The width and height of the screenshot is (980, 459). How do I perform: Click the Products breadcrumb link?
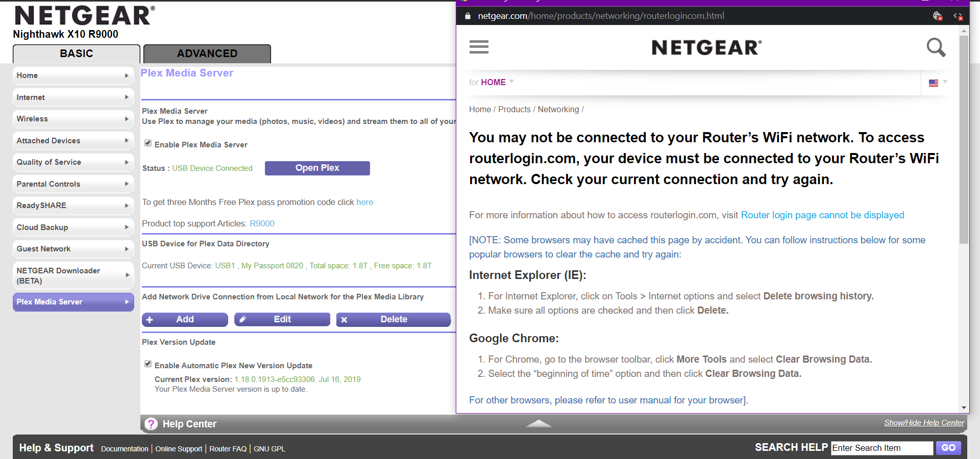click(x=514, y=109)
